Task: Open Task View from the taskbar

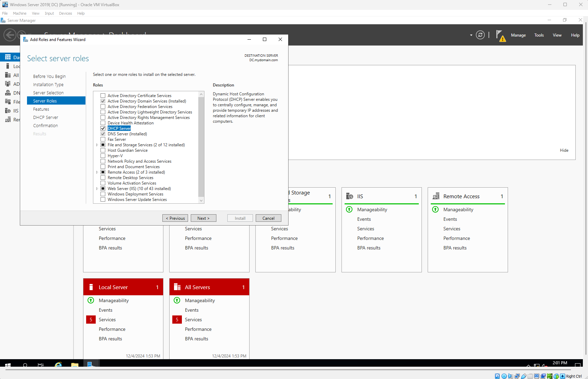Action: pyautogui.click(x=41, y=365)
